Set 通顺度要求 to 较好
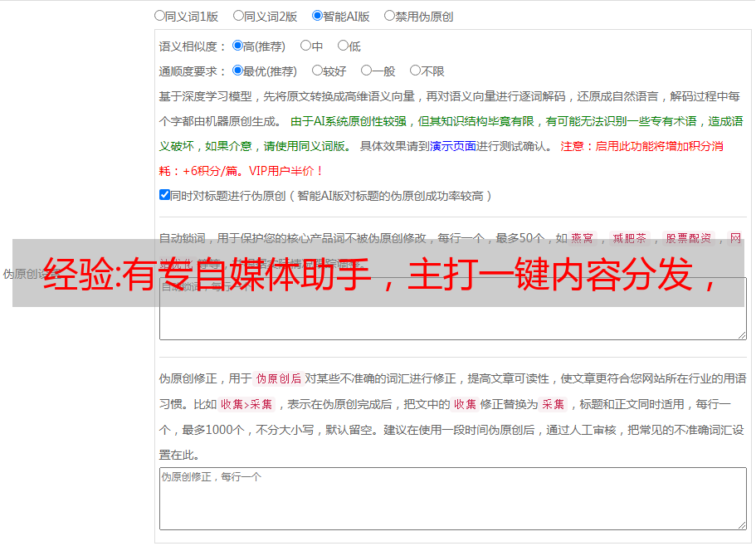Image resolution: width=756 pixels, height=546 pixels. point(317,71)
